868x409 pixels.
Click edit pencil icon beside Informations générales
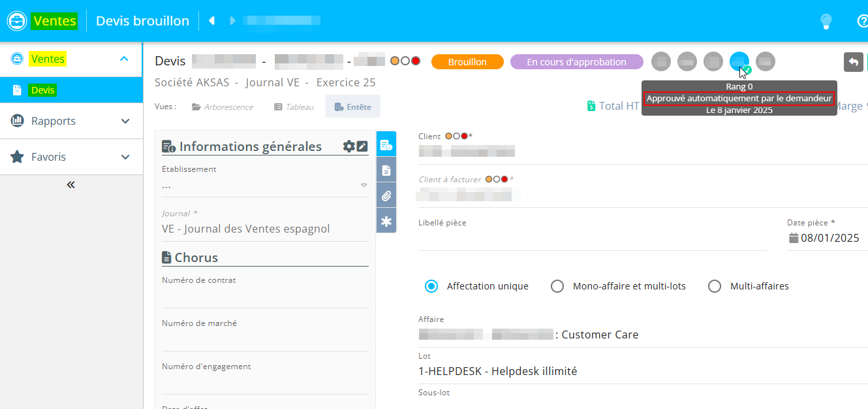point(362,146)
